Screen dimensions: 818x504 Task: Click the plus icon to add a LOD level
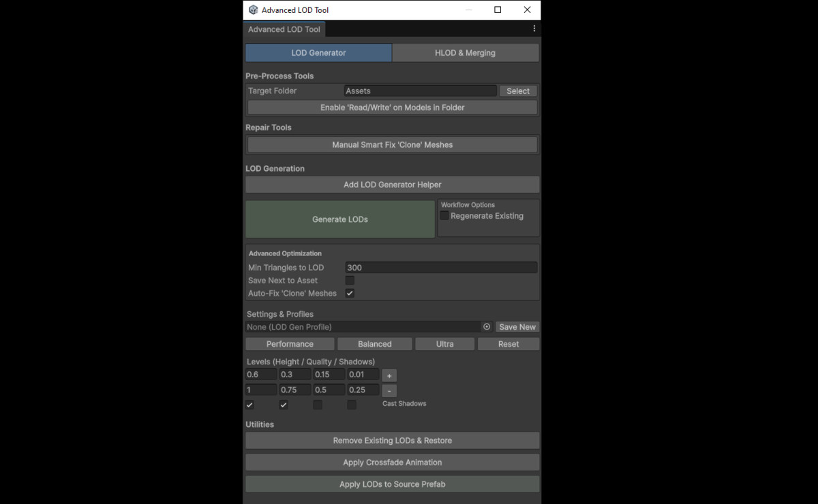coord(389,375)
